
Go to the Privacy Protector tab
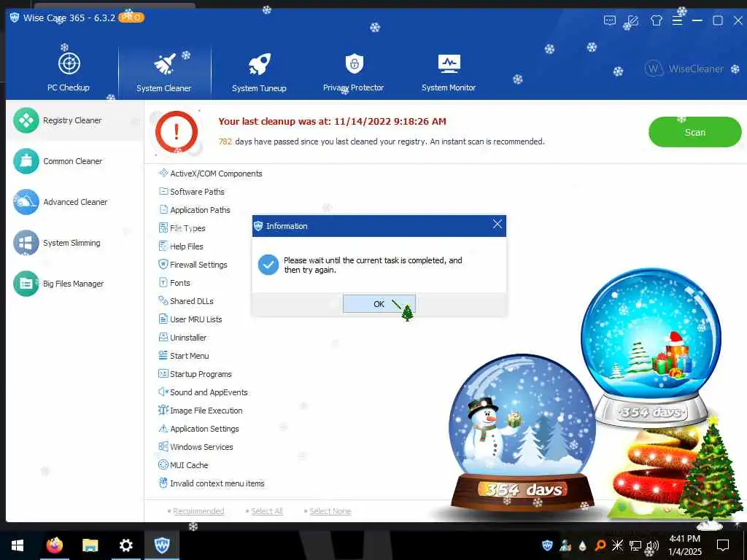click(x=354, y=72)
